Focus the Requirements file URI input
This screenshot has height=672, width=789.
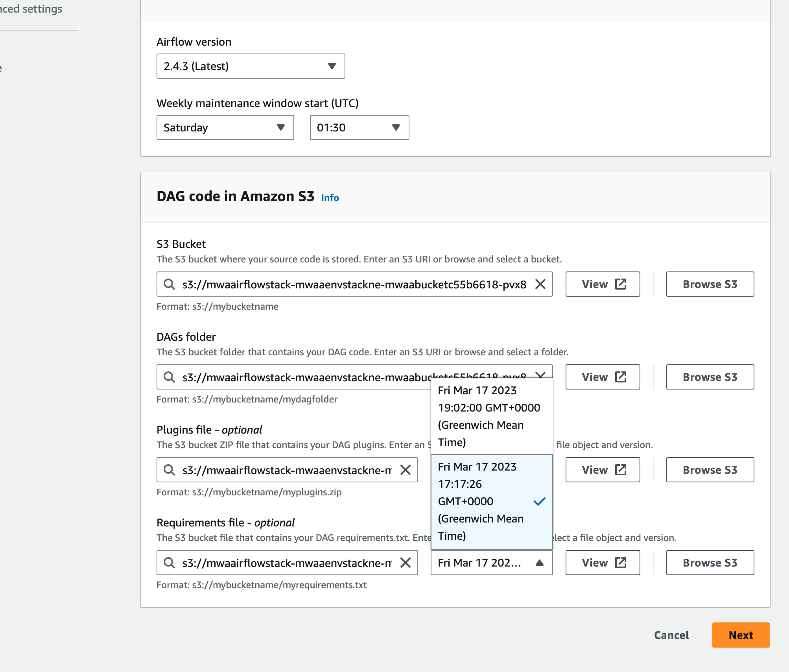point(287,563)
